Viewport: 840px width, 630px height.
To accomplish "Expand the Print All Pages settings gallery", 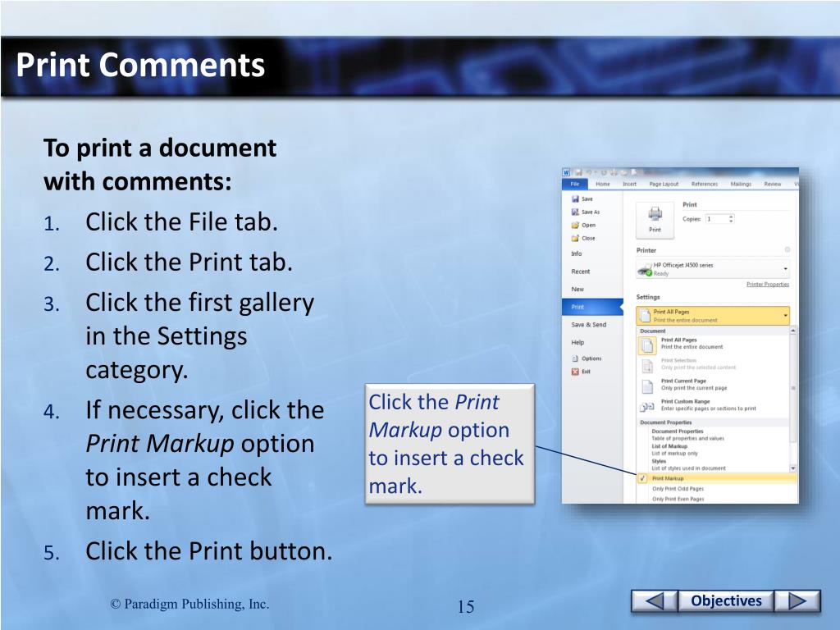I will pos(713,316).
